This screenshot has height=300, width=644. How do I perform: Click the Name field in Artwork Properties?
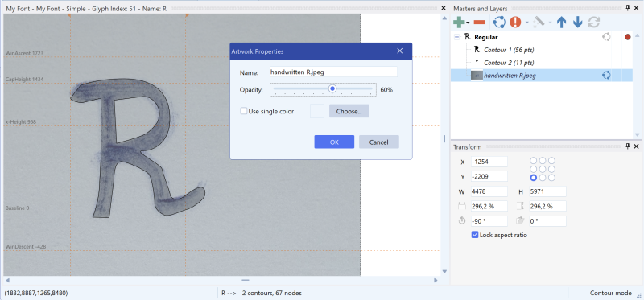333,72
